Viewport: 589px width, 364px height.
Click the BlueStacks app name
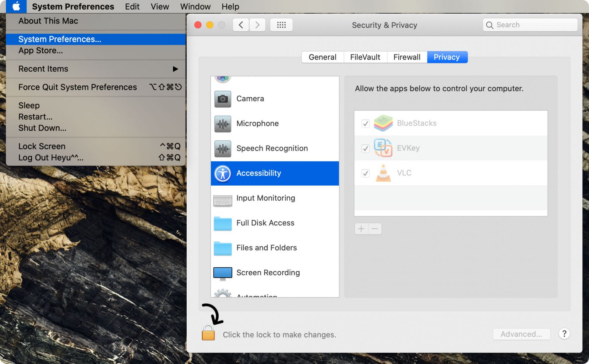coord(417,123)
